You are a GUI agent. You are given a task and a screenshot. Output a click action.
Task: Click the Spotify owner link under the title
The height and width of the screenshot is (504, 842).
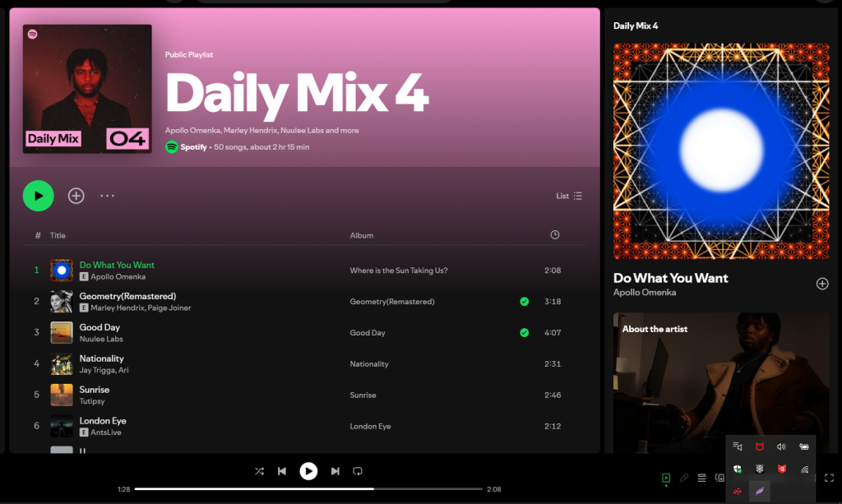(193, 147)
